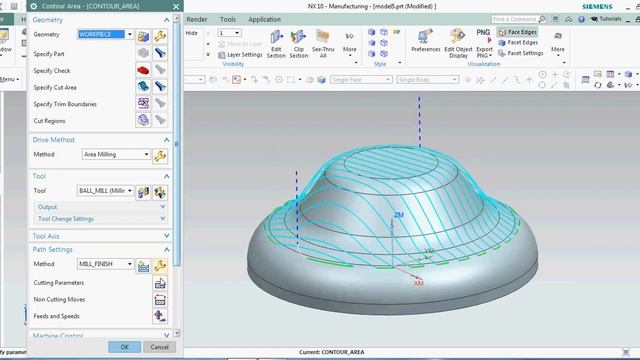Open the WORKPIECE geometry dropdown

click(x=130, y=34)
